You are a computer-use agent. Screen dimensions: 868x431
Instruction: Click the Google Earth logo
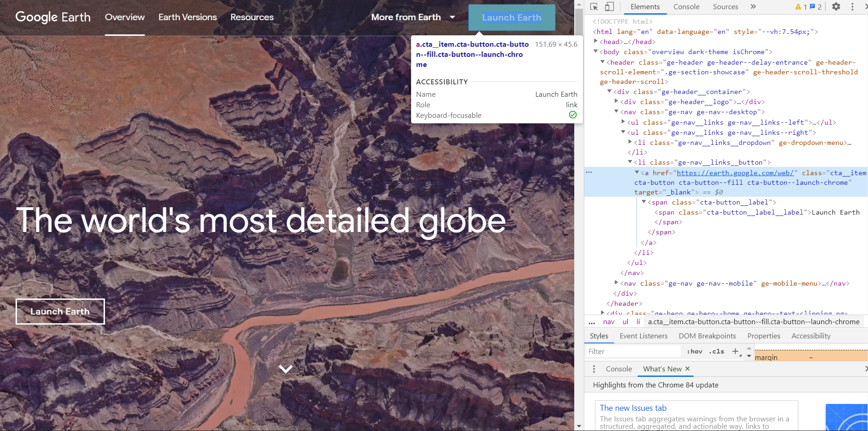coord(53,17)
